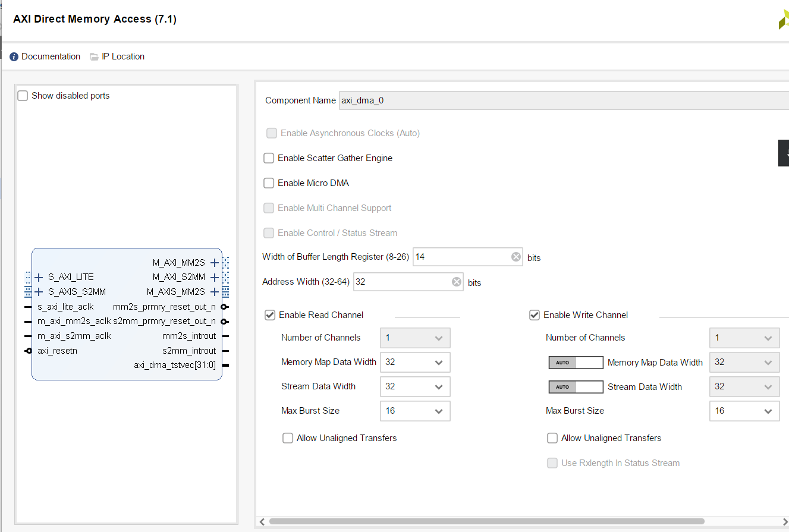Image resolution: width=789 pixels, height=532 pixels.
Task: Click the Documentation info icon
Action: pos(14,57)
